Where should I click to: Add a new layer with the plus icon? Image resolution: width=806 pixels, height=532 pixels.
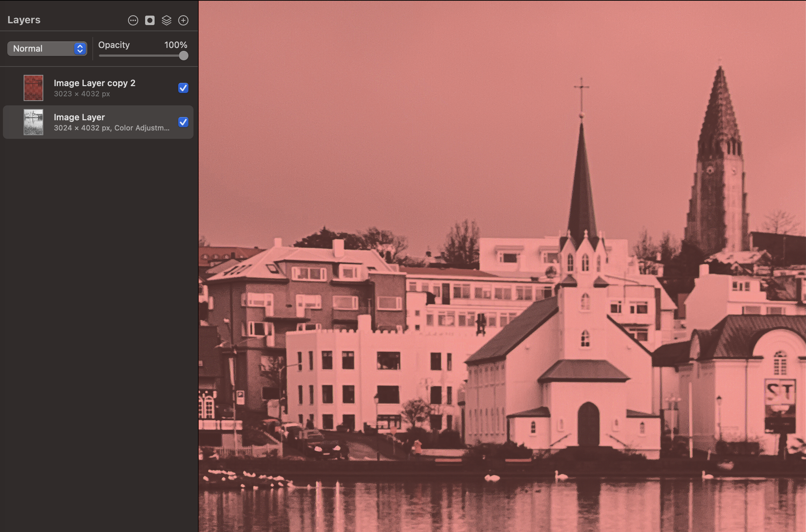(x=183, y=20)
